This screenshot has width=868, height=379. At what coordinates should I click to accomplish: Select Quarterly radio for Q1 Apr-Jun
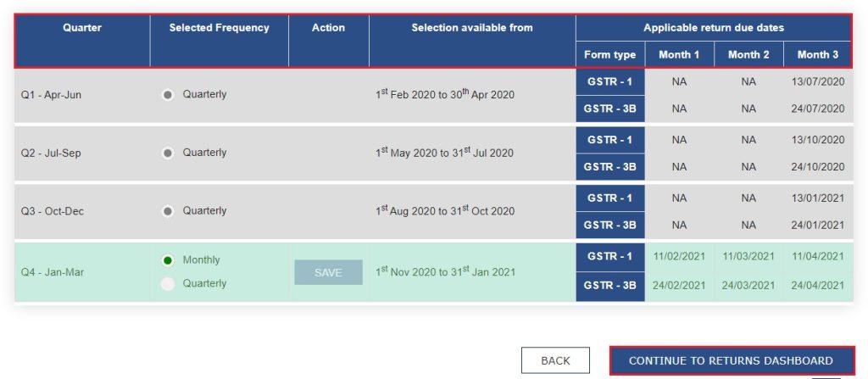(168, 95)
